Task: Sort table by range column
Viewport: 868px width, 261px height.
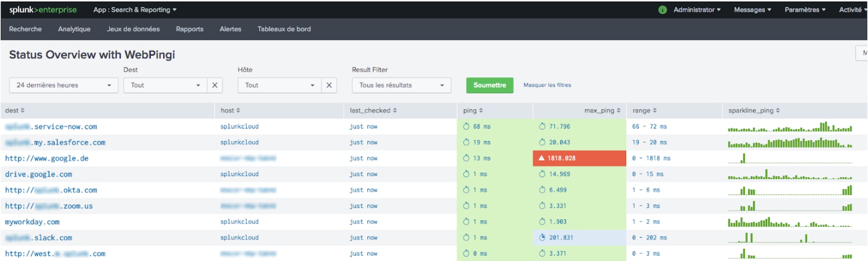Action: [645, 111]
